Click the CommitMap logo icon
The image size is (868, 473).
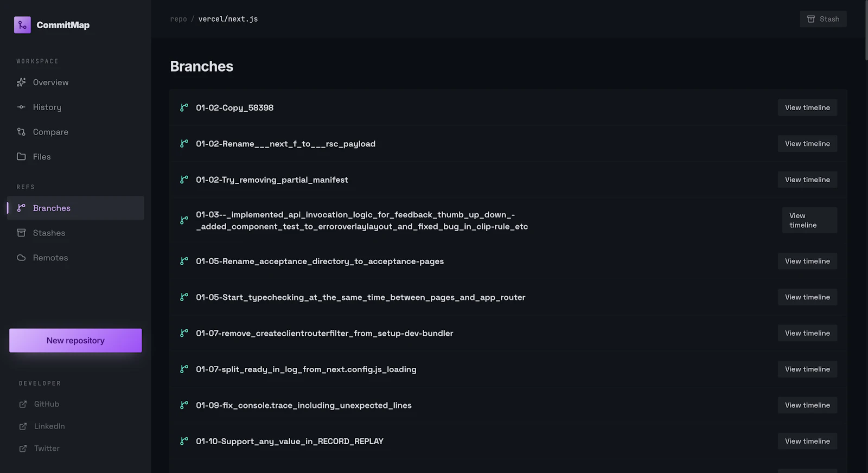pyautogui.click(x=22, y=25)
